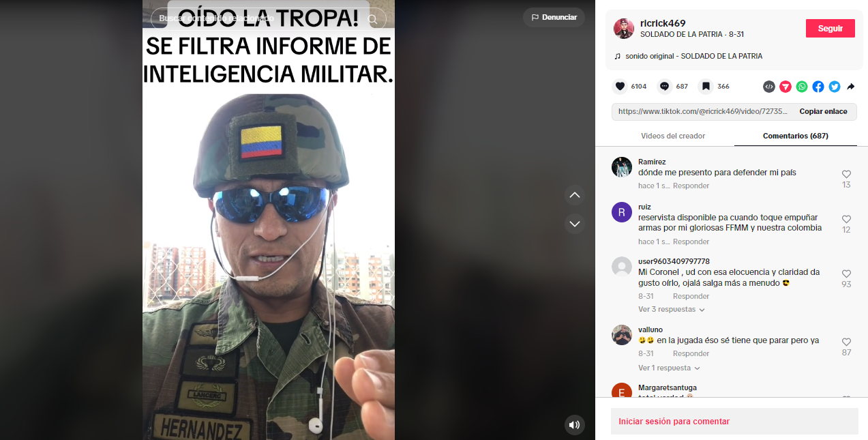Go to previous video with up chevron
This screenshot has width=868, height=440.
575,195
